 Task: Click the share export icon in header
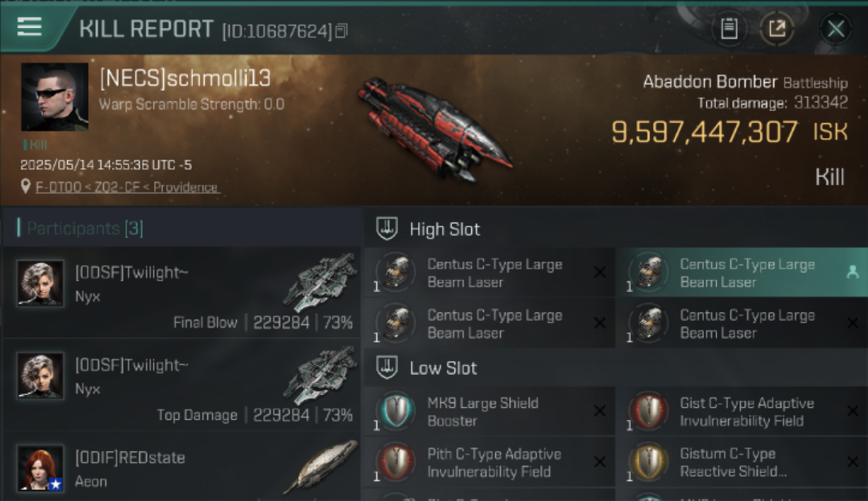coord(777,29)
